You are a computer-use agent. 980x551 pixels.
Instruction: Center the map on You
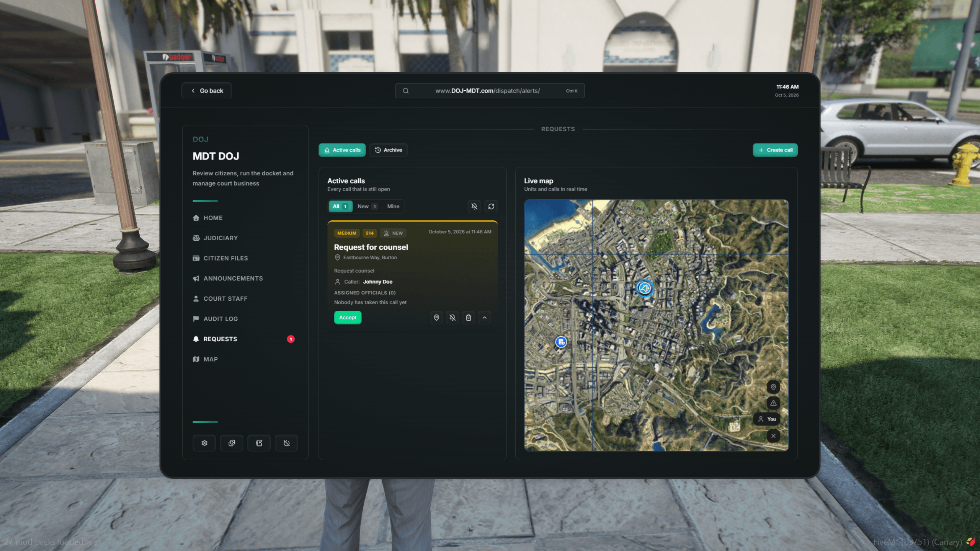(767, 419)
